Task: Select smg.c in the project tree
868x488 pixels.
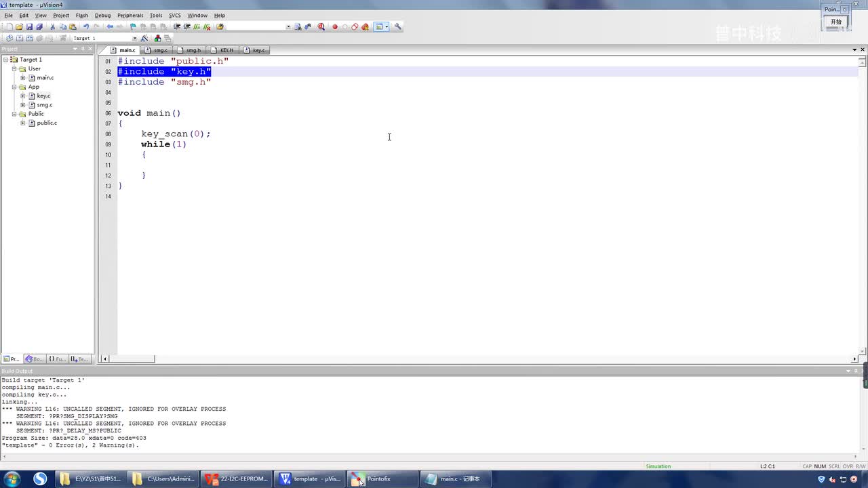Action: coord(44,105)
